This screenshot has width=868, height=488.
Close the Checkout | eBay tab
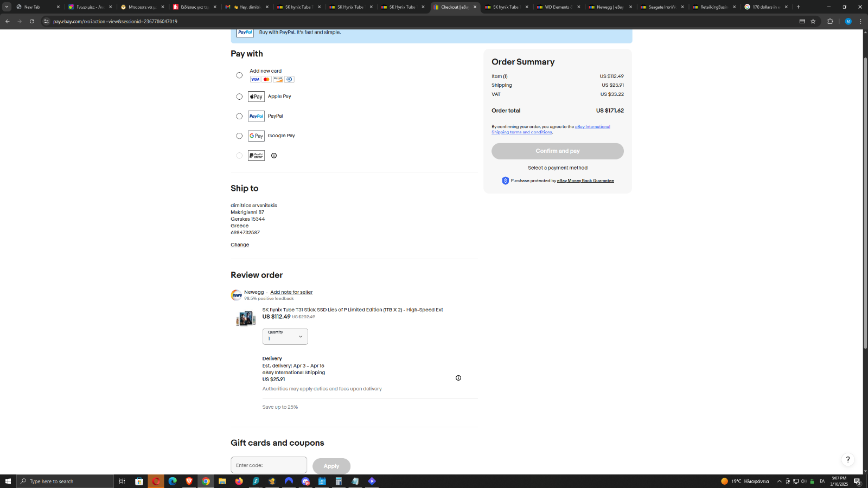[475, 7]
